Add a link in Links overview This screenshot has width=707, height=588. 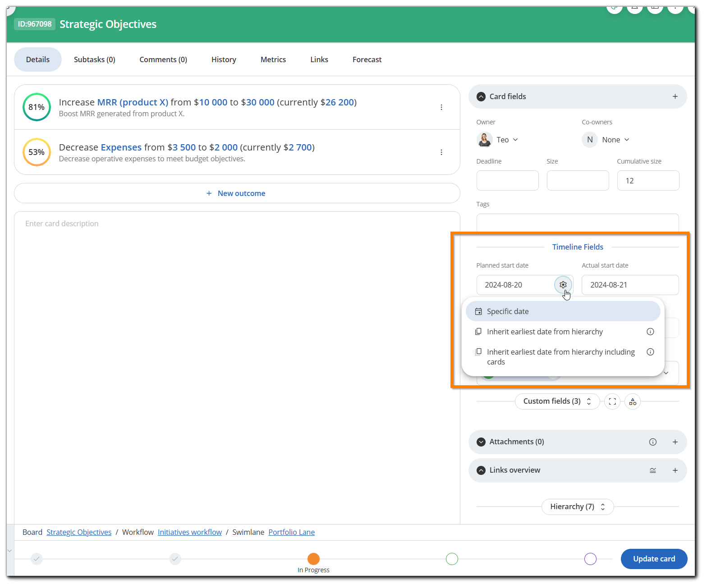coord(675,470)
